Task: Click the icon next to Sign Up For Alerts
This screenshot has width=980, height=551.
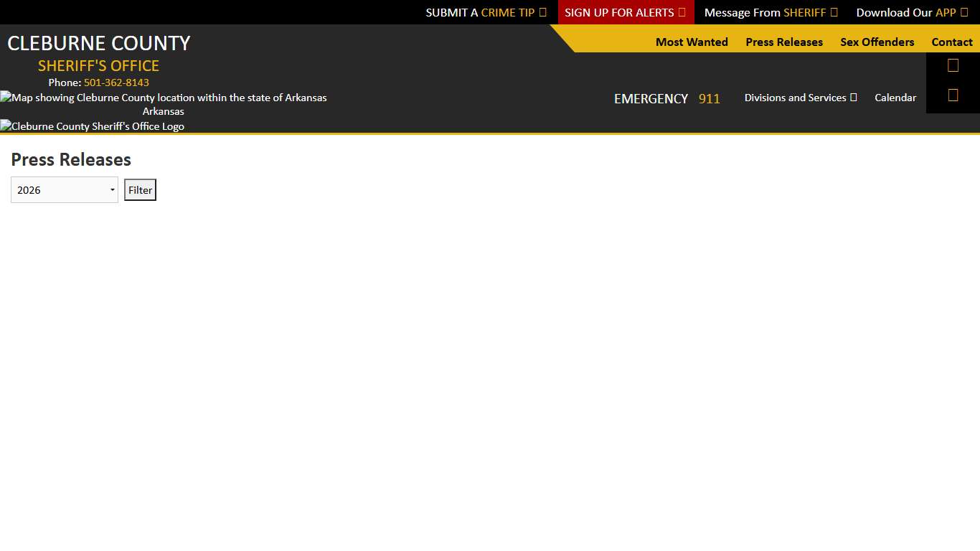Action: click(682, 12)
